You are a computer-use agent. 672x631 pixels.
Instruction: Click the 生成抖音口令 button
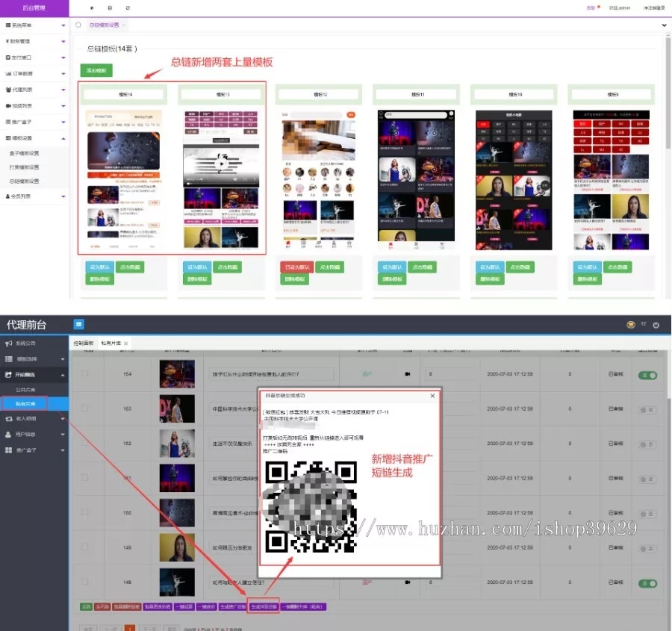point(264,607)
